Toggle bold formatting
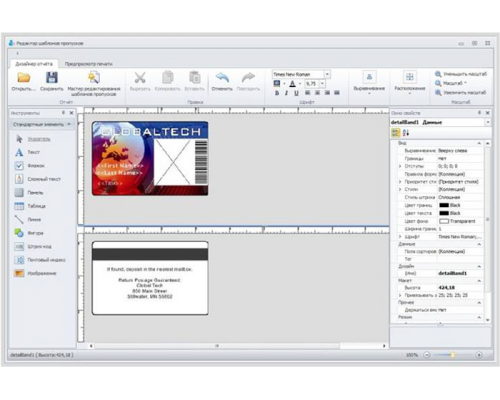The width and height of the screenshot is (500, 400). (277, 93)
